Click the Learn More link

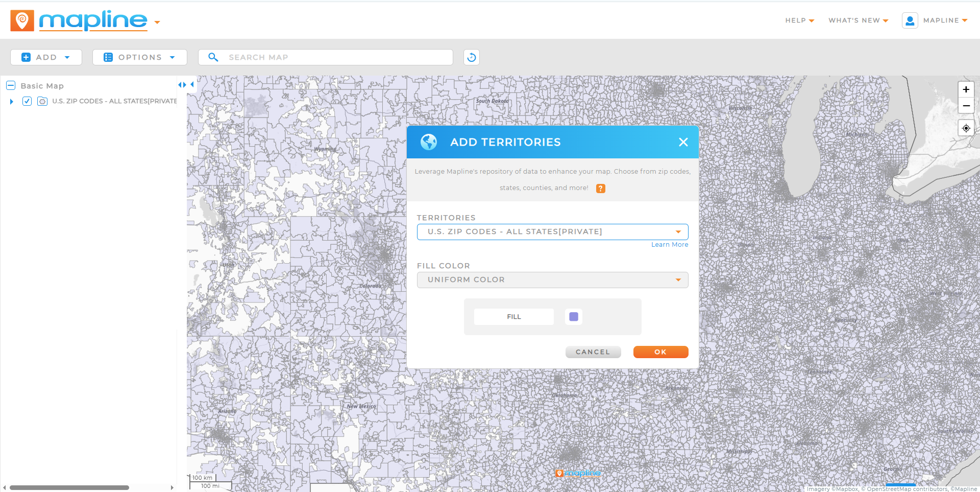pyautogui.click(x=670, y=245)
